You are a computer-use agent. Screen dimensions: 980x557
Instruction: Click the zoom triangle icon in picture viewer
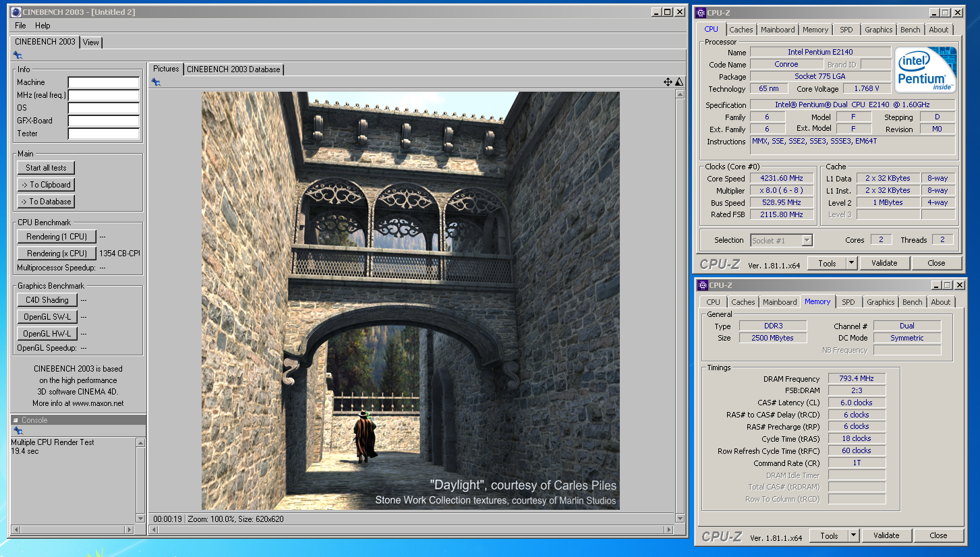(679, 82)
